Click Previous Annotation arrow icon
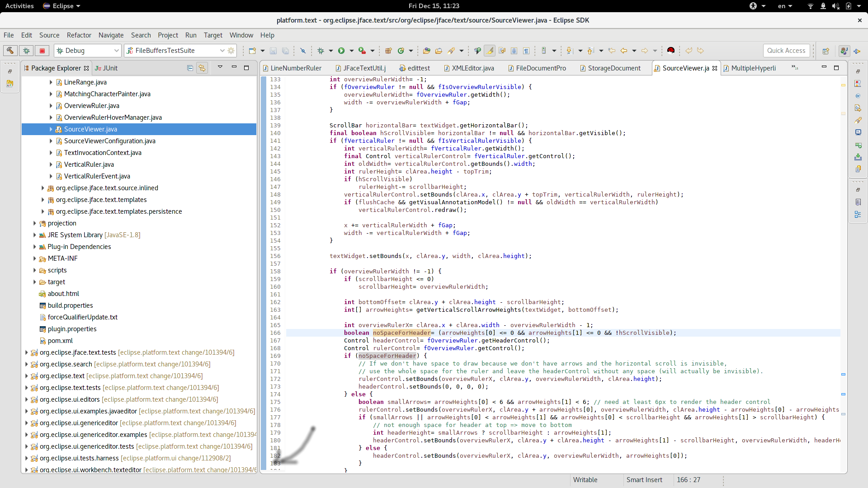 (x=590, y=51)
